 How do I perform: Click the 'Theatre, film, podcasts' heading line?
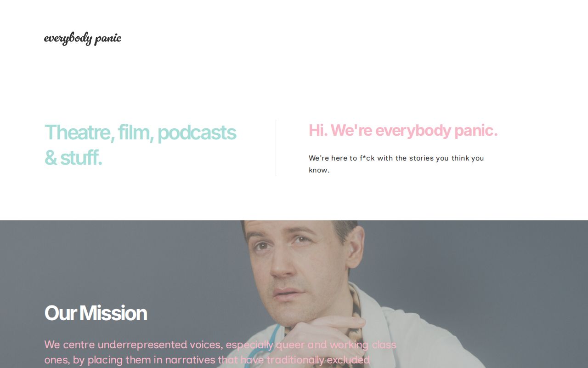tap(140, 132)
